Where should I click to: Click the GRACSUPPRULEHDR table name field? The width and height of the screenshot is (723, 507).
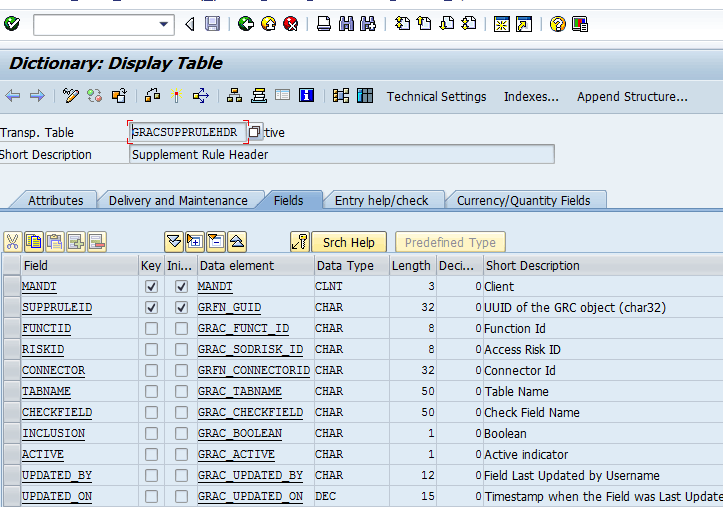tap(188, 132)
